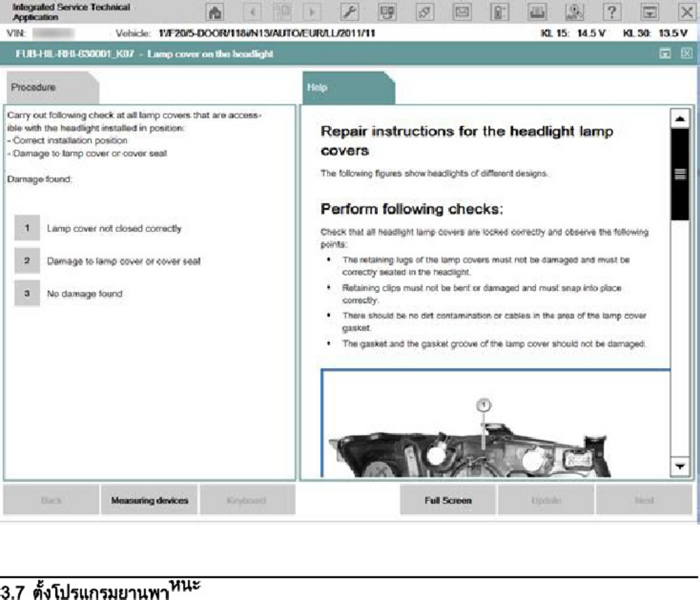Open the wrench operations icon
The image size is (700, 600).
click(x=350, y=12)
